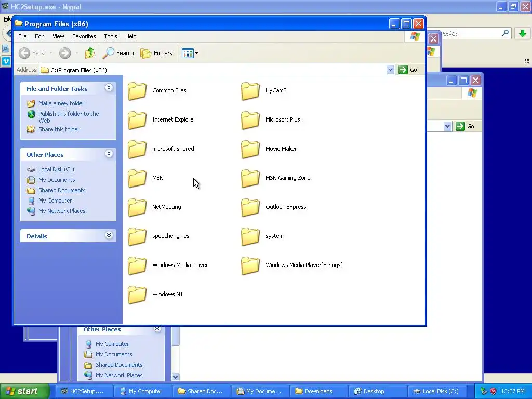The image size is (532, 399).
Task: Select the Outlook Express folder icon
Action: (x=250, y=207)
